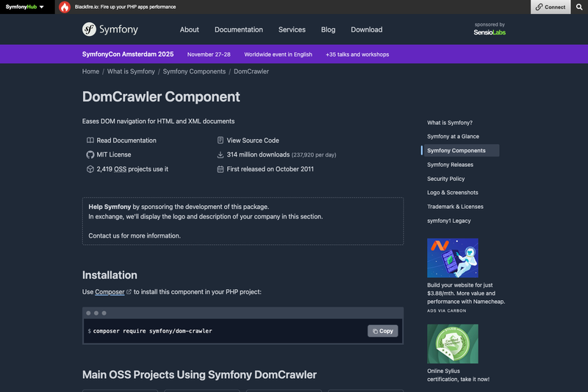The height and width of the screenshot is (392, 588).
Task: Open SymfonyCon Amsterdam 2025 banner link
Action: 128,54
